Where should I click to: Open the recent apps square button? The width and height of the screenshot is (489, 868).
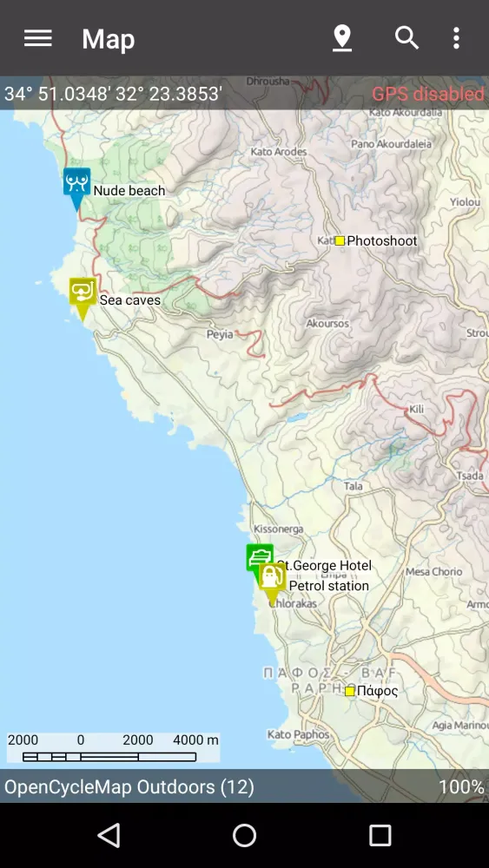(x=380, y=835)
